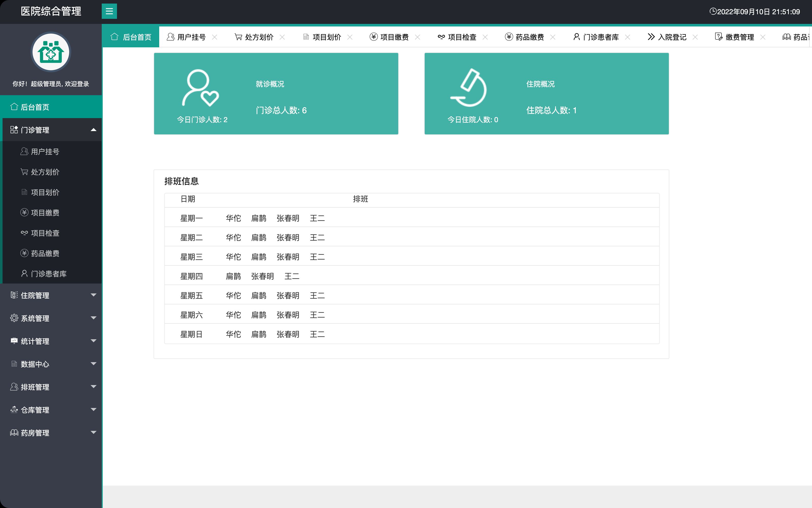Click the patient heart icon in 就诊概况 card
812x508 pixels.
pyautogui.click(x=200, y=88)
